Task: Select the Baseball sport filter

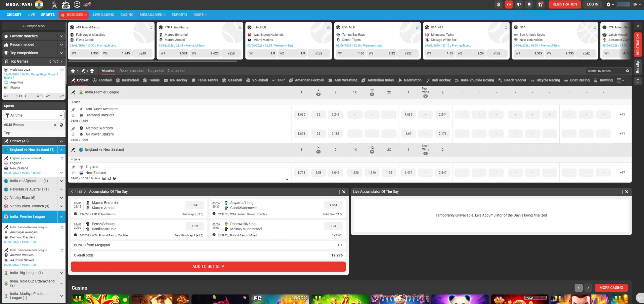Action: (x=232, y=80)
